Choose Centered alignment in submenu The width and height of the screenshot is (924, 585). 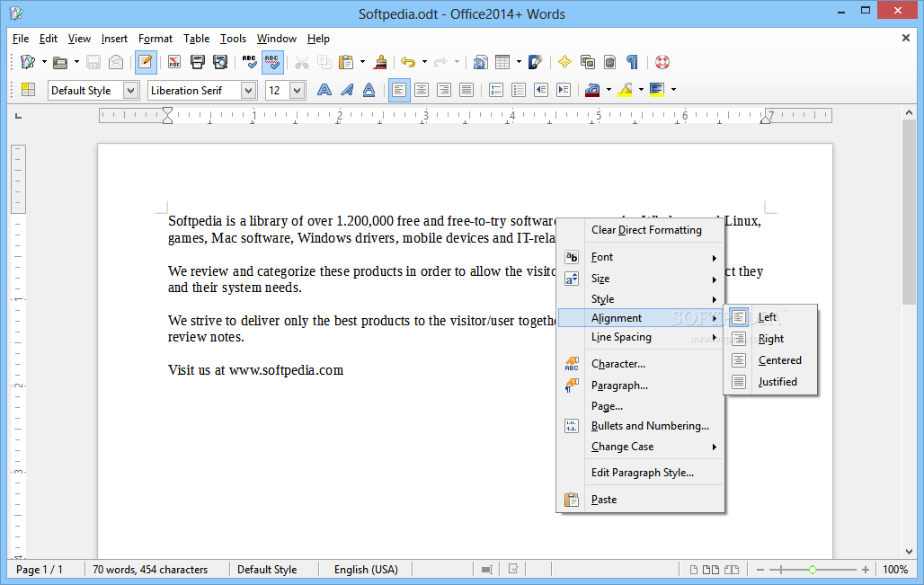(x=770, y=360)
